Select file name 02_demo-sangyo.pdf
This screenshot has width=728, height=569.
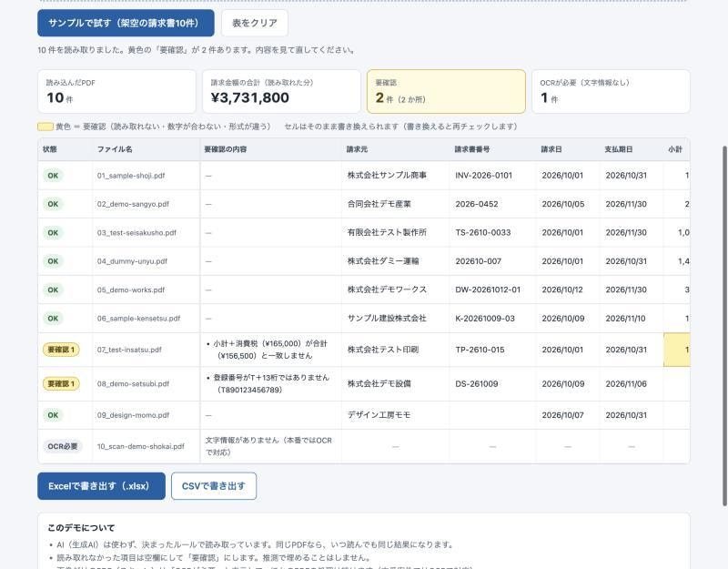point(133,204)
